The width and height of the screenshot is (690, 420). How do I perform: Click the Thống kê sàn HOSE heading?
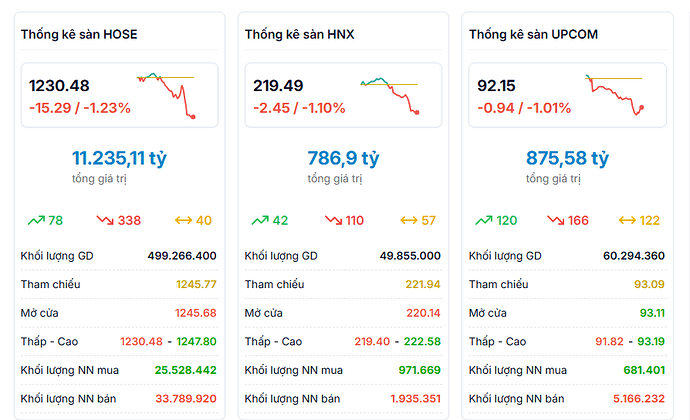coord(79,35)
